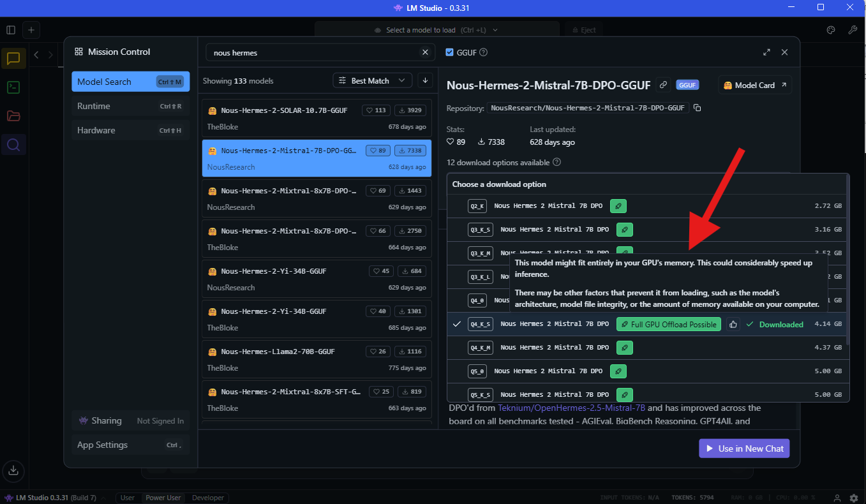
Task: Open the My Models folder icon
Action: coord(13,116)
